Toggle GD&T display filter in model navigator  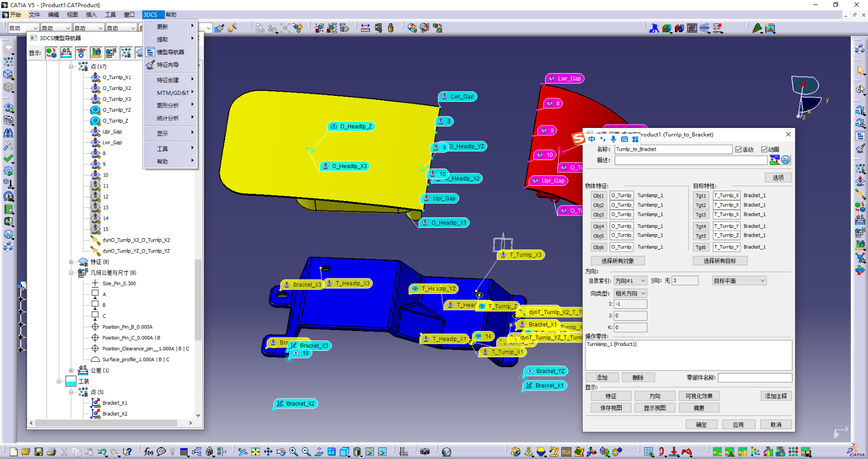pyautogui.click(x=111, y=52)
